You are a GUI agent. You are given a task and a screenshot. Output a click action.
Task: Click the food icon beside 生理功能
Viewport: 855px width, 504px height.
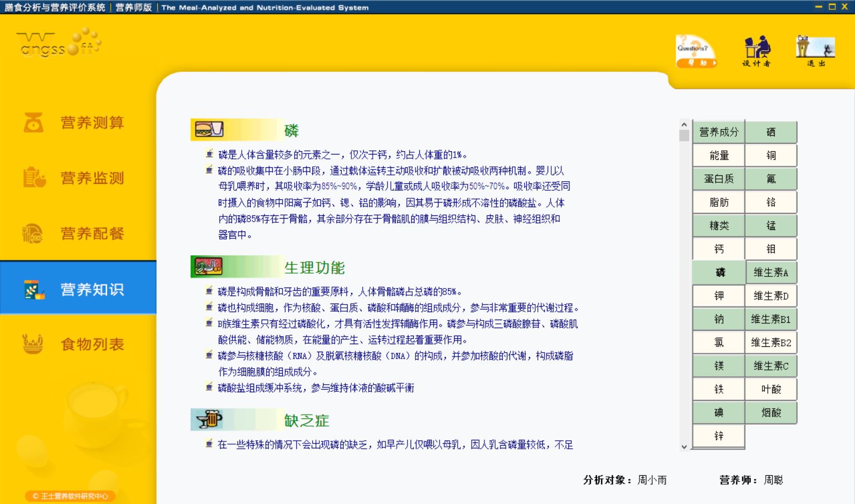tap(208, 266)
